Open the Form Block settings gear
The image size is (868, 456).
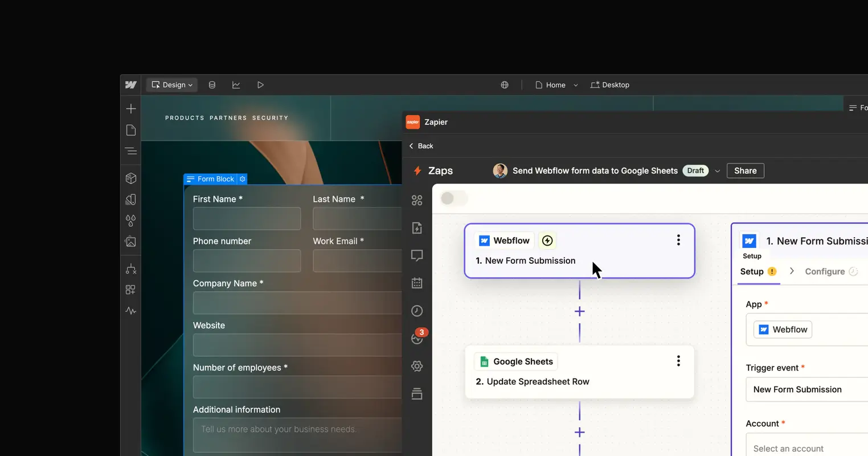[x=241, y=178]
